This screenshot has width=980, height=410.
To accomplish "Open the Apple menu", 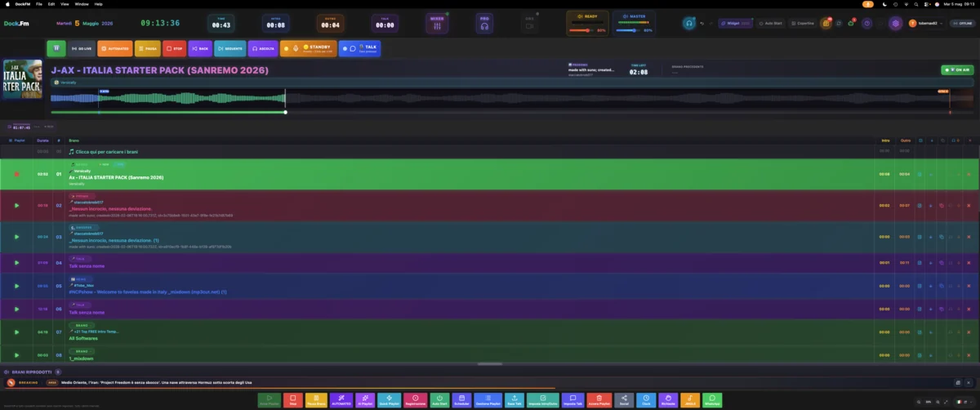I will click(7, 3).
